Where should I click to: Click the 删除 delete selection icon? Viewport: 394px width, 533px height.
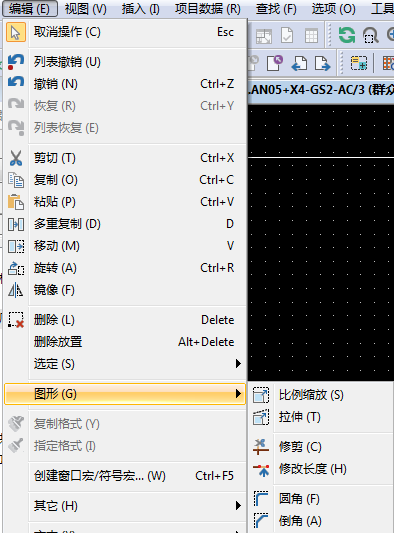[16, 320]
